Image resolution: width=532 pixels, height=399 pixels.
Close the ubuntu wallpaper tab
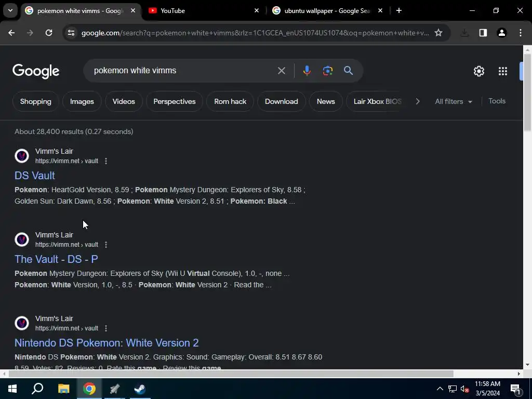click(x=380, y=10)
